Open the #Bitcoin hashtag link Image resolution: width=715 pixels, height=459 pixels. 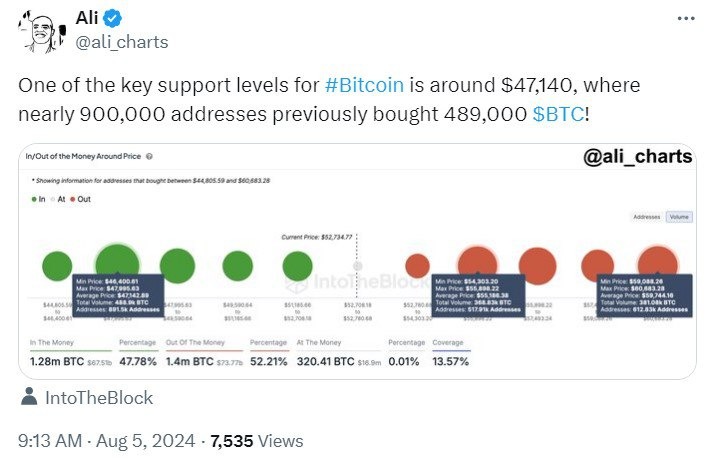(x=365, y=85)
